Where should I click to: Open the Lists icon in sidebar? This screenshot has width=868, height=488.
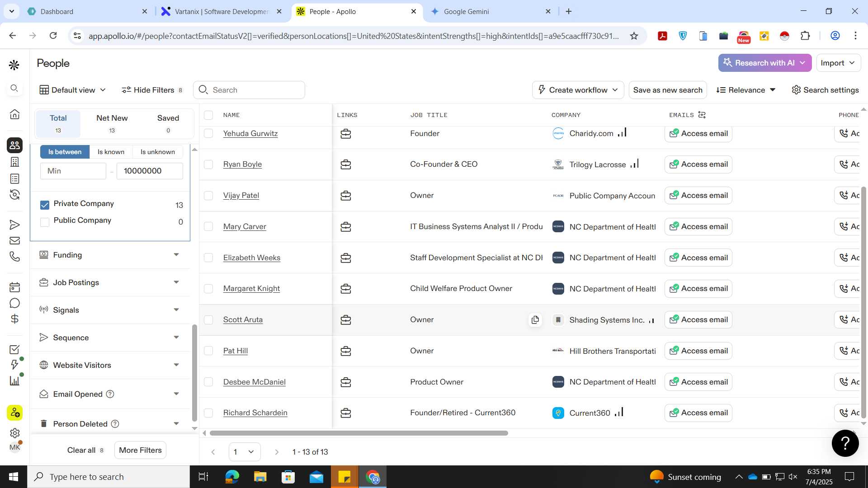pyautogui.click(x=14, y=178)
